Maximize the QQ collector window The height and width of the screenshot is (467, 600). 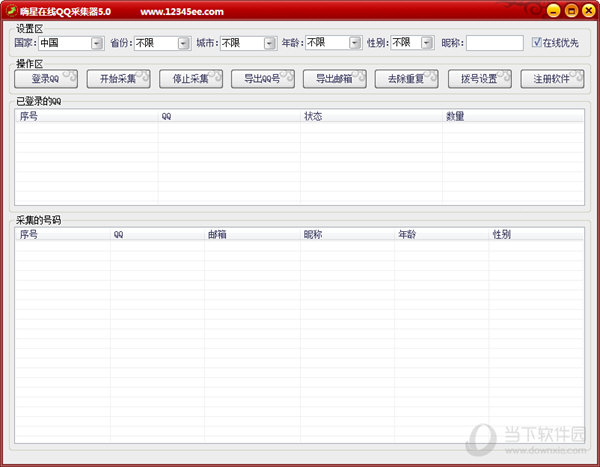(x=571, y=11)
